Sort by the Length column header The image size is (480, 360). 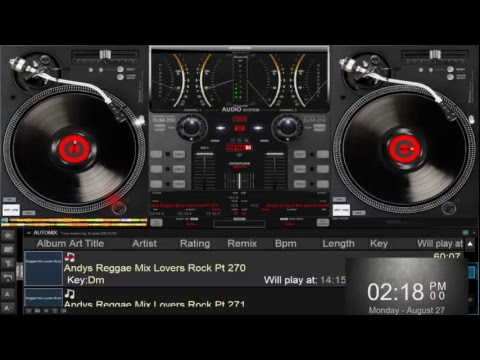click(338, 243)
